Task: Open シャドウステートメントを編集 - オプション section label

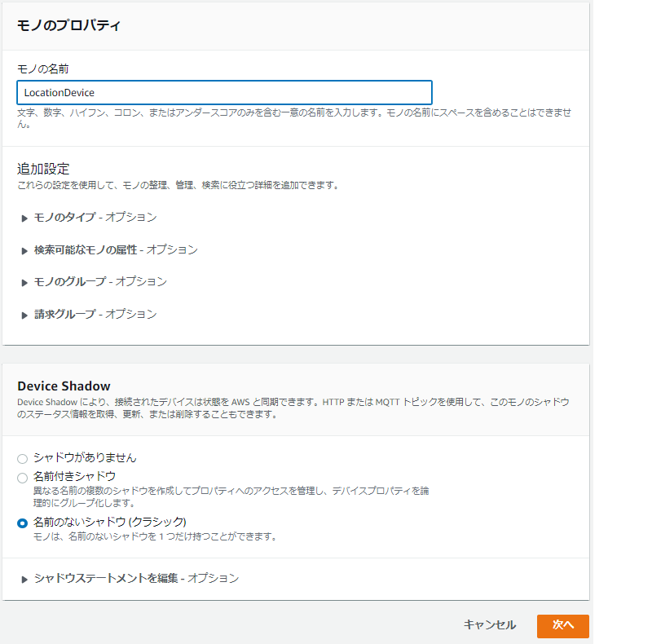Action: (136, 578)
